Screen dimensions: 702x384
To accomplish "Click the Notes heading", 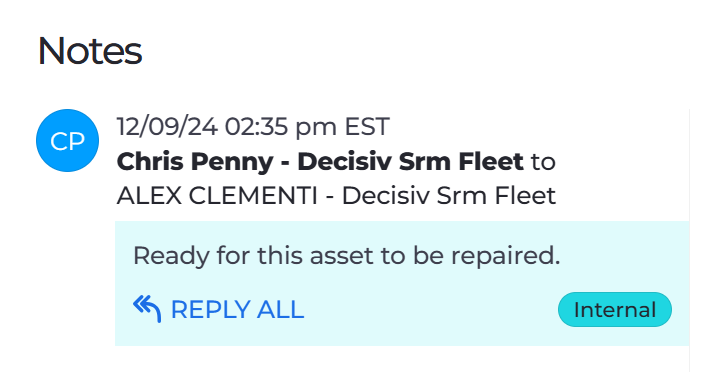I will point(90,51).
